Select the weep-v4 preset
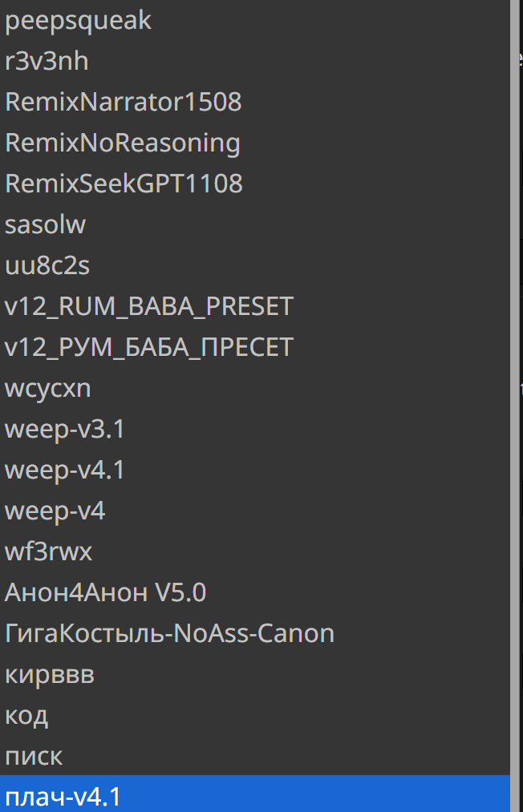Screen dimensions: 523x812 coord(55,511)
